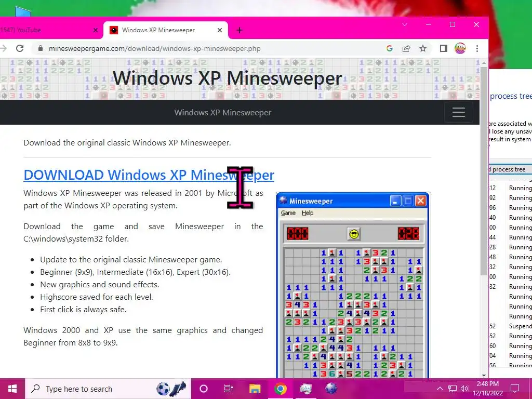The image size is (532, 399).
Task: Click the Minesweeper smiley face image
Action: pos(354,234)
